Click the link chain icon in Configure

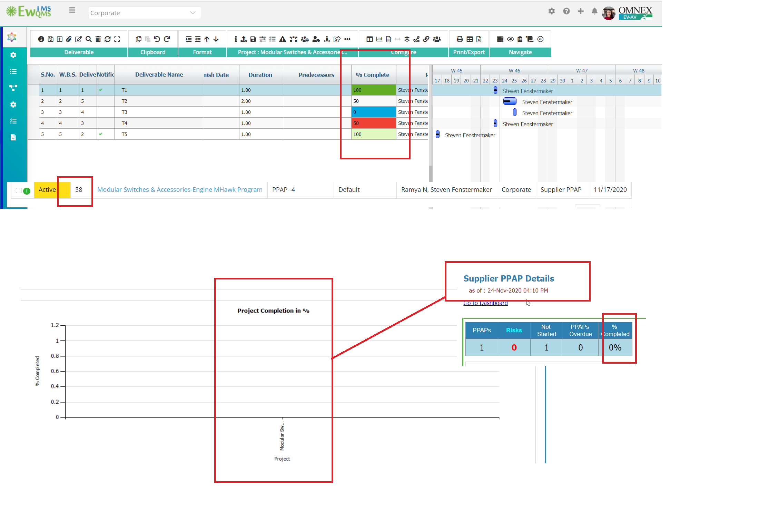[x=426, y=39]
